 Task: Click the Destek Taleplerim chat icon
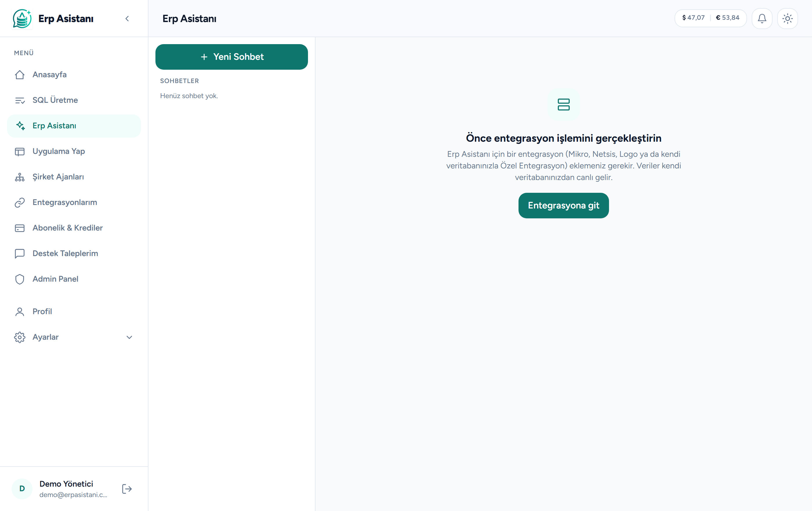point(19,253)
